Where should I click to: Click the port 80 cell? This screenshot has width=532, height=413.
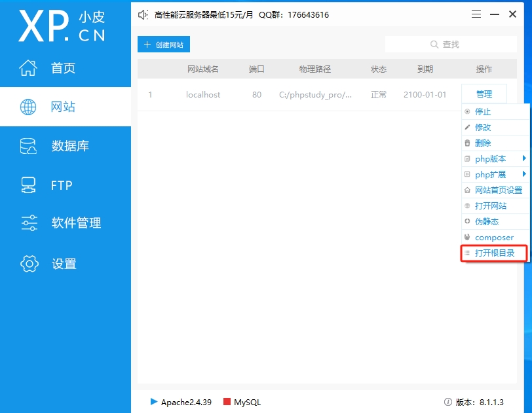[257, 95]
